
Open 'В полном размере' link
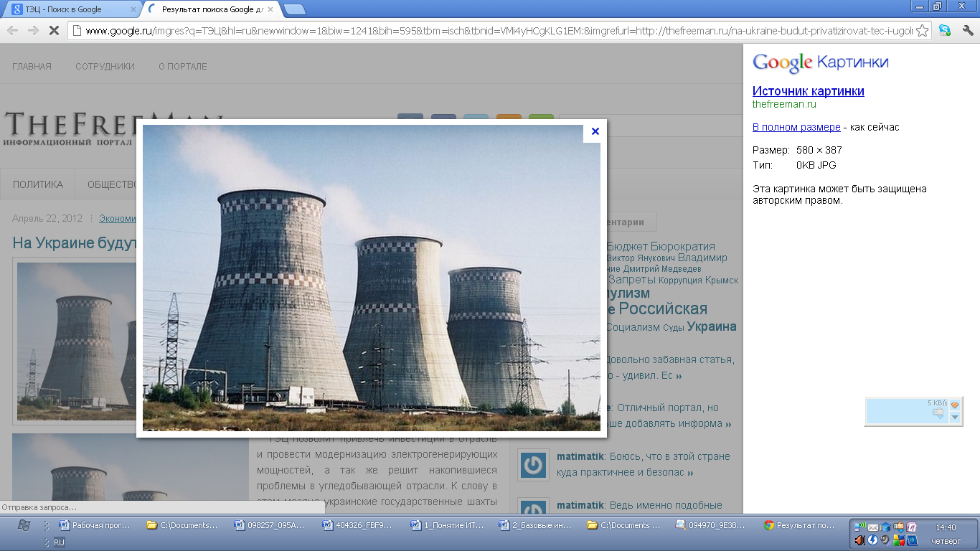click(x=796, y=127)
